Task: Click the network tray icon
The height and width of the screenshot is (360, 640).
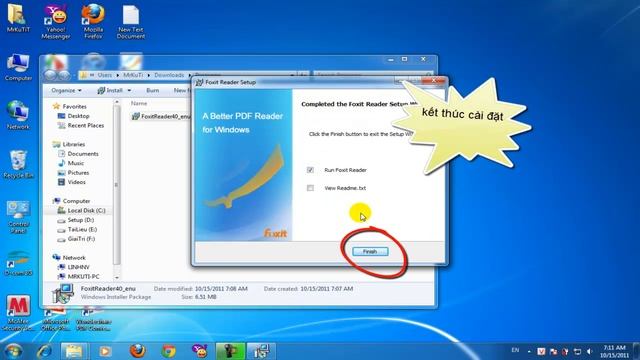Action: (577, 351)
